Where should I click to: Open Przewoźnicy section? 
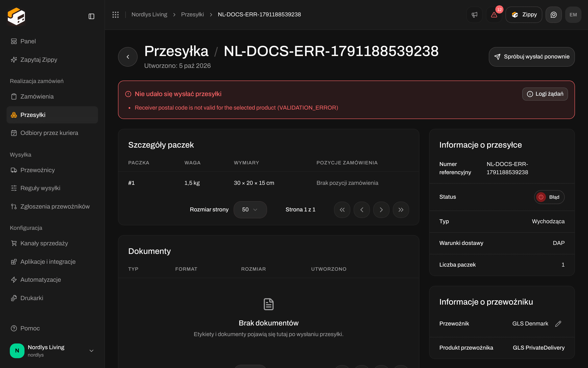(52, 170)
